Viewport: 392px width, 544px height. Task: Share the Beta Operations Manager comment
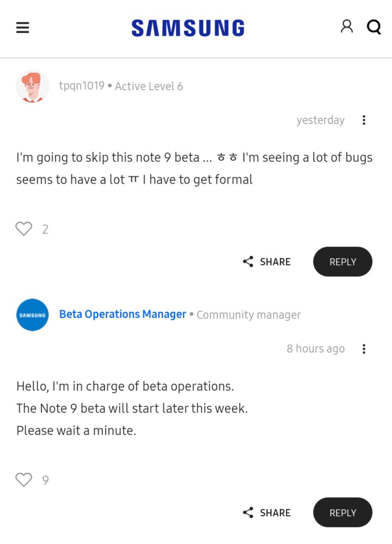(x=267, y=513)
